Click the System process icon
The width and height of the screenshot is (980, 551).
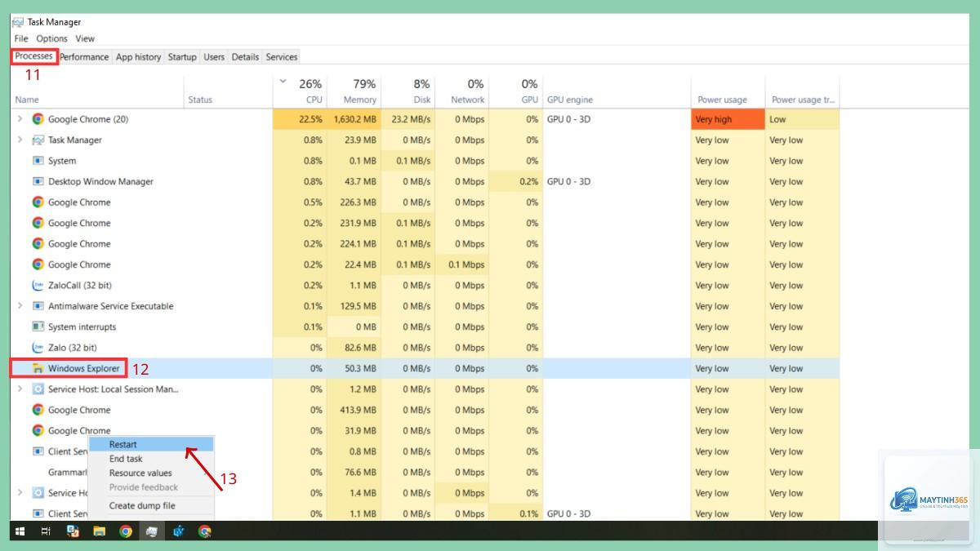[38, 161]
